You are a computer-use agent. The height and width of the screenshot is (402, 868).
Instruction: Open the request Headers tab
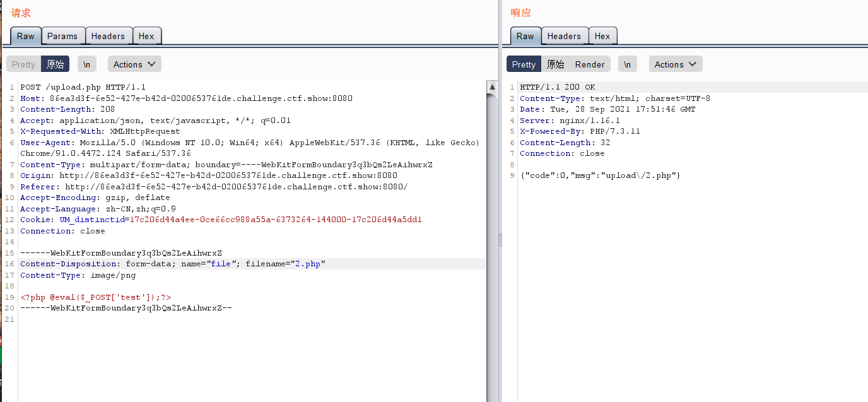pos(108,36)
